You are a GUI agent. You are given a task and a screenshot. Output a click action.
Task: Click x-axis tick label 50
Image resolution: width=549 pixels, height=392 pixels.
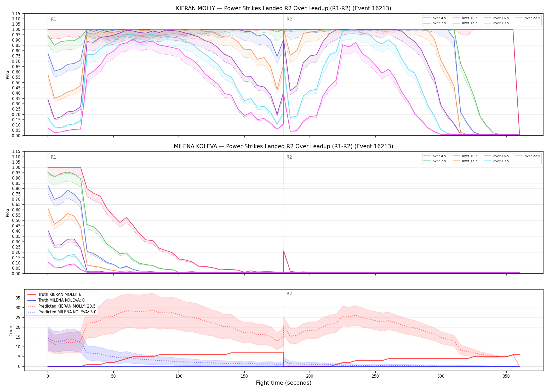[113, 376]
